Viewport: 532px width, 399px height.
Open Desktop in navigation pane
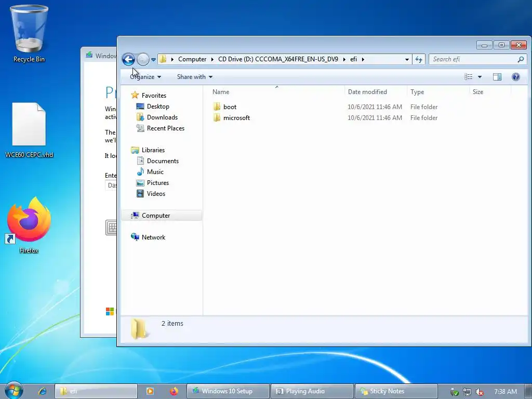[x=158, y=106]
